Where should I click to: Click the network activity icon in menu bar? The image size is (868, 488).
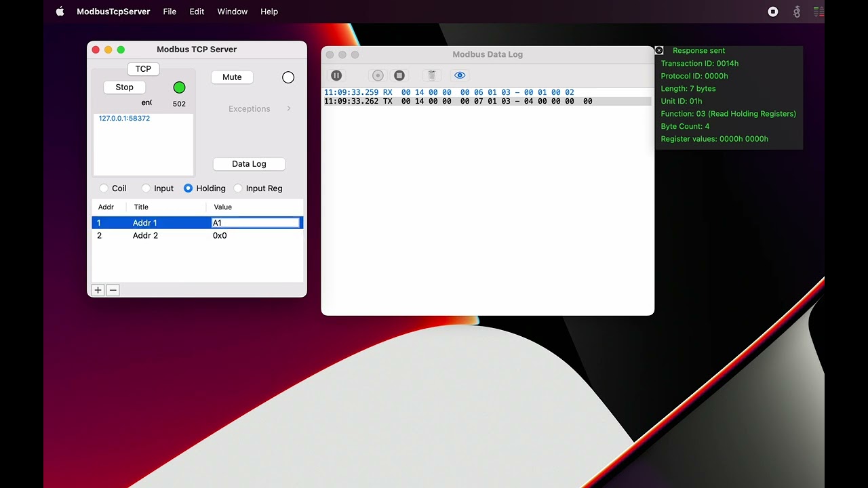coord(819,12)
